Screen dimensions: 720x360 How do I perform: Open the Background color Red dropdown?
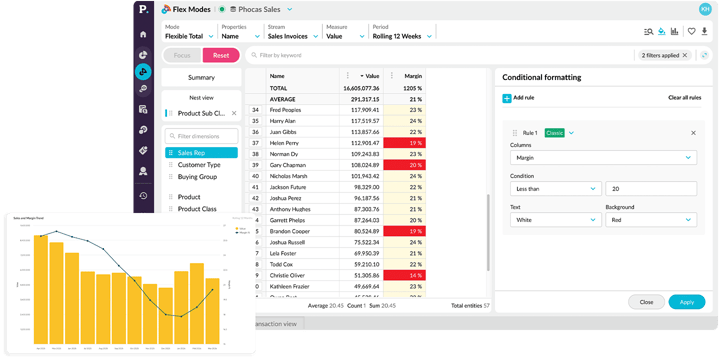651,220
